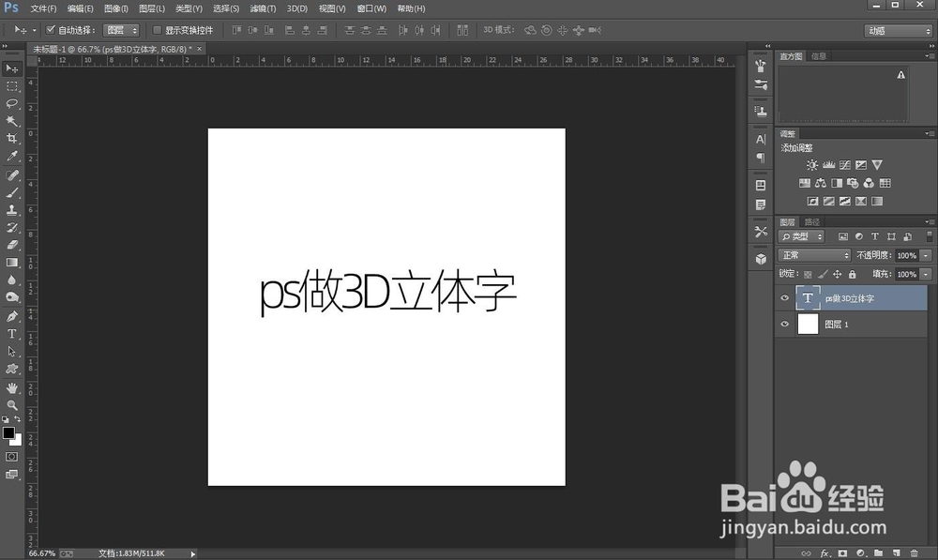Select the Brush tool in the toolbar

click(11, 192)
